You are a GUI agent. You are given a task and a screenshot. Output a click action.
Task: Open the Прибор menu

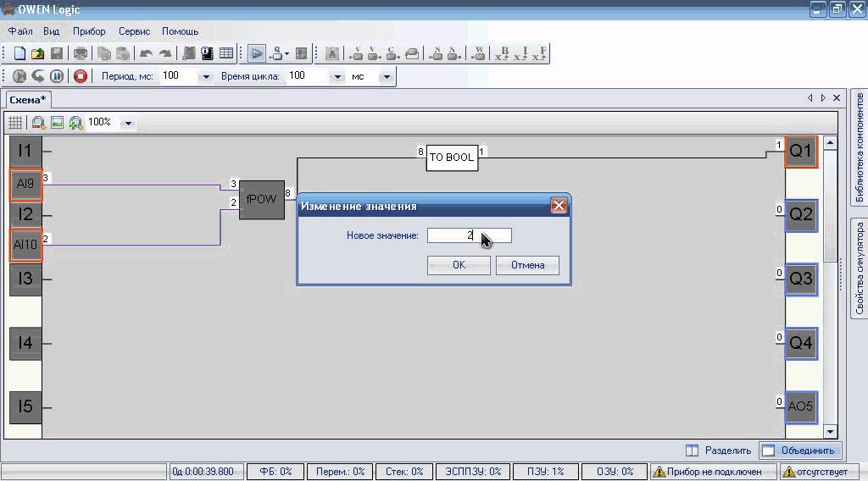click(x=89, y=31)
